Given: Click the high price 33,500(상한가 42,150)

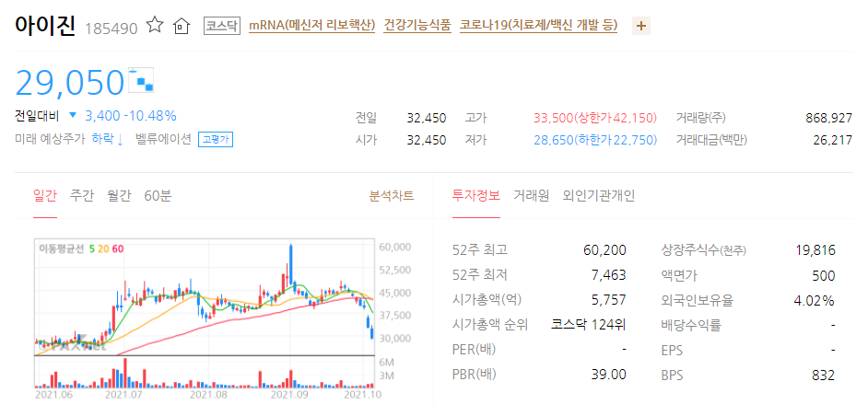Looking at the screenshot, I should click(595, 118).
